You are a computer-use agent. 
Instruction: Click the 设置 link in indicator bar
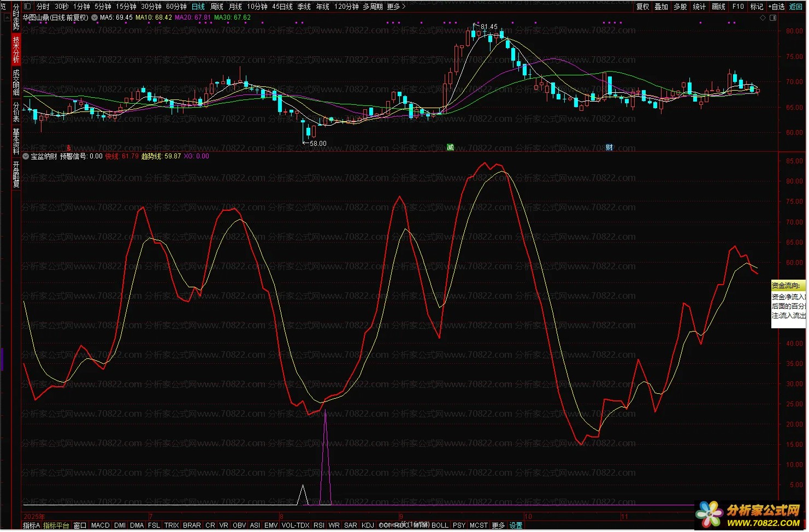516,525
